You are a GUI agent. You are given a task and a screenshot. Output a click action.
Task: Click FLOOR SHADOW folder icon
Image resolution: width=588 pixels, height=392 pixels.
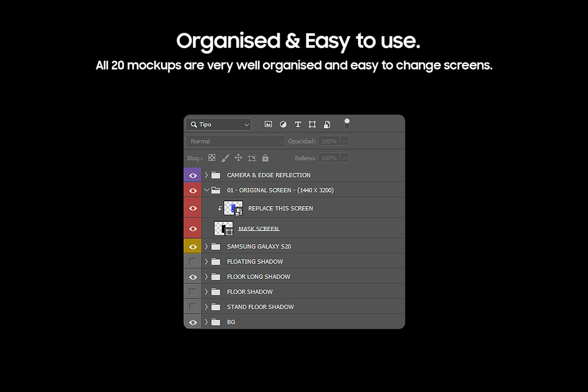point(216,291)
